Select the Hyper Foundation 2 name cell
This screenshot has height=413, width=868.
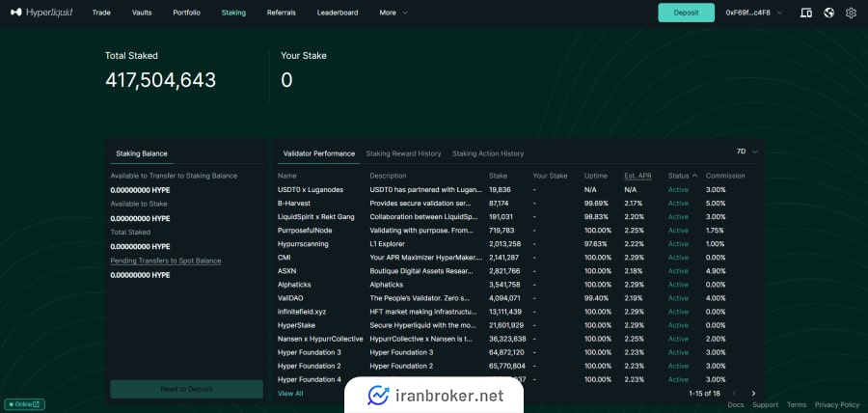pos(309,366)
